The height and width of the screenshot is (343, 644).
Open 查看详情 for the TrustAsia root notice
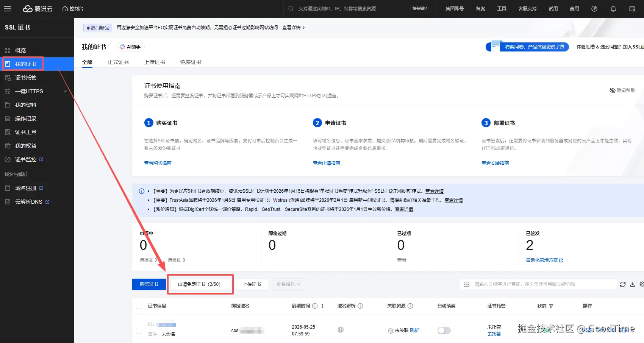tap(453, 200)
